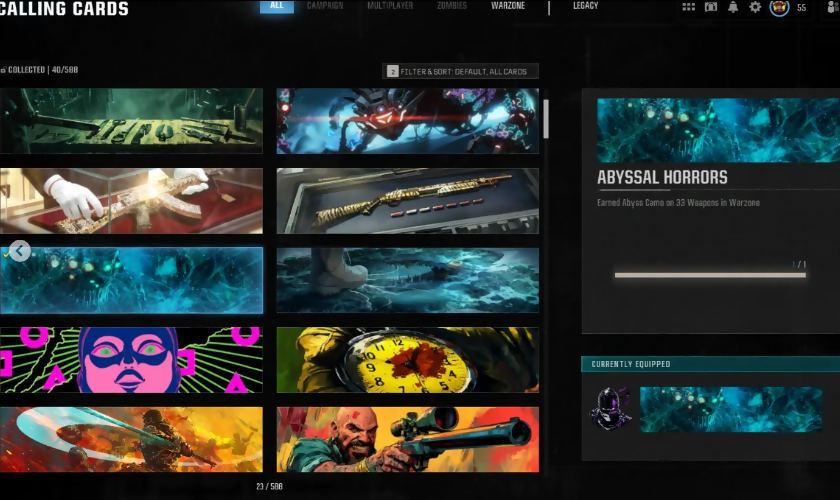Open the grid menu icon
This screenshot has width=840, height=500.
click(x=688, y=7)
